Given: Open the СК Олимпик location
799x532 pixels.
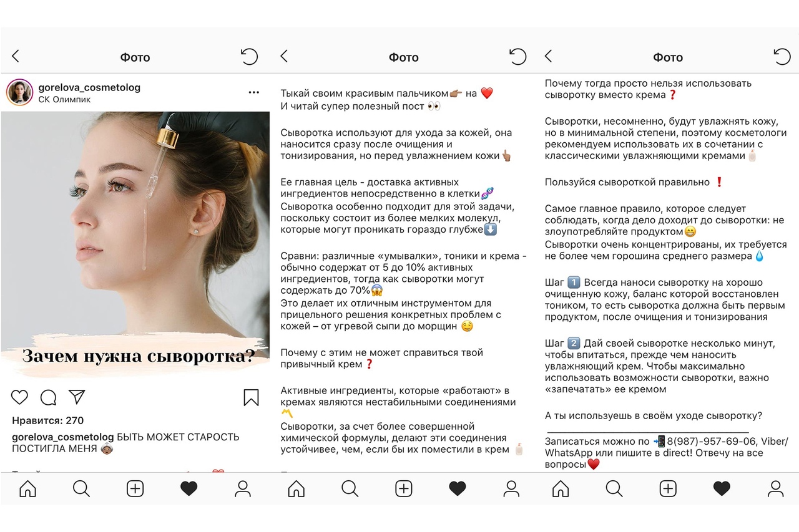Looking at the screenshot, I should point(64,100).
